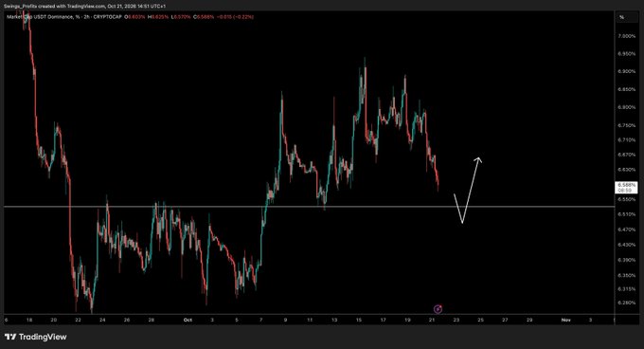Screen dimensions: 644x349
Task: Click date label 15 on time axis
Action: 359,320
